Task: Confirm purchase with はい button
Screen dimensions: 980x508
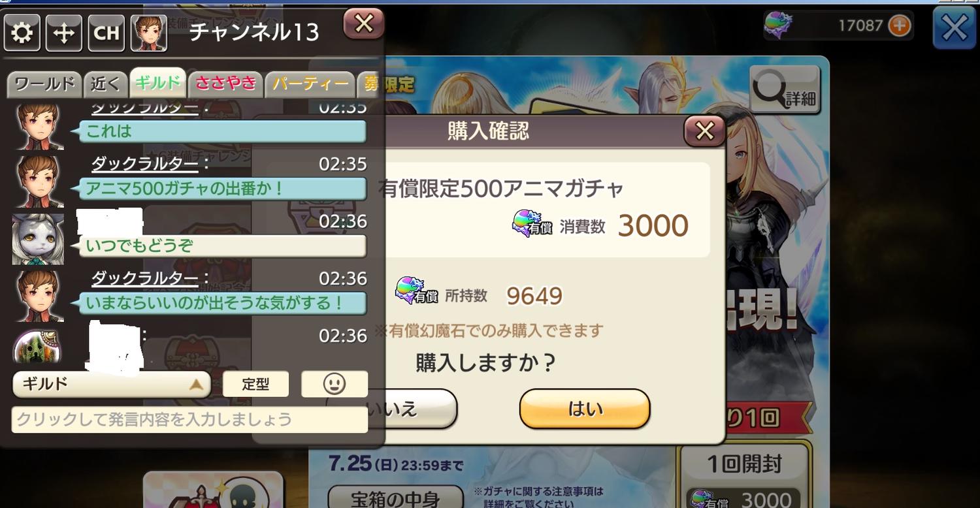Action: pos(585,409)
